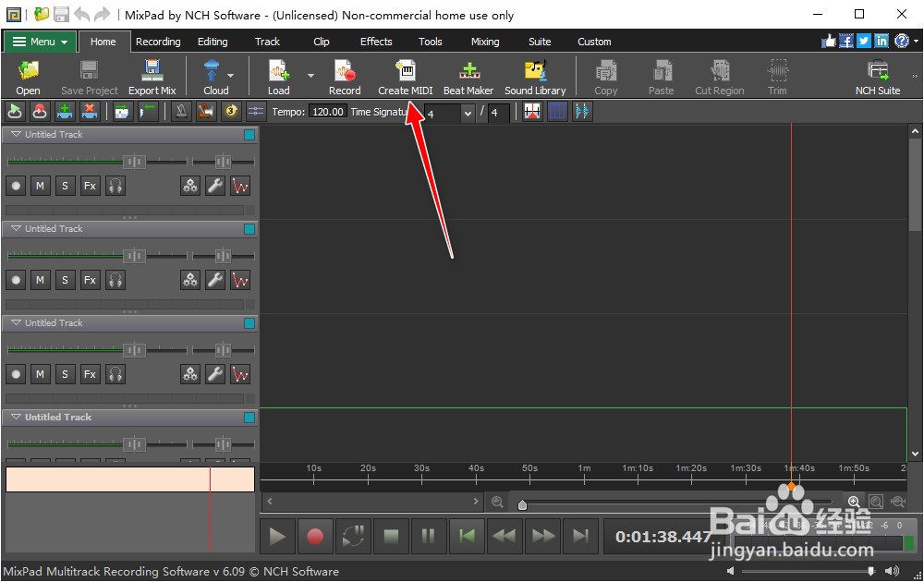The image size is (924, 582).
Task: Click the Open project icon
Action: [28, 77]
